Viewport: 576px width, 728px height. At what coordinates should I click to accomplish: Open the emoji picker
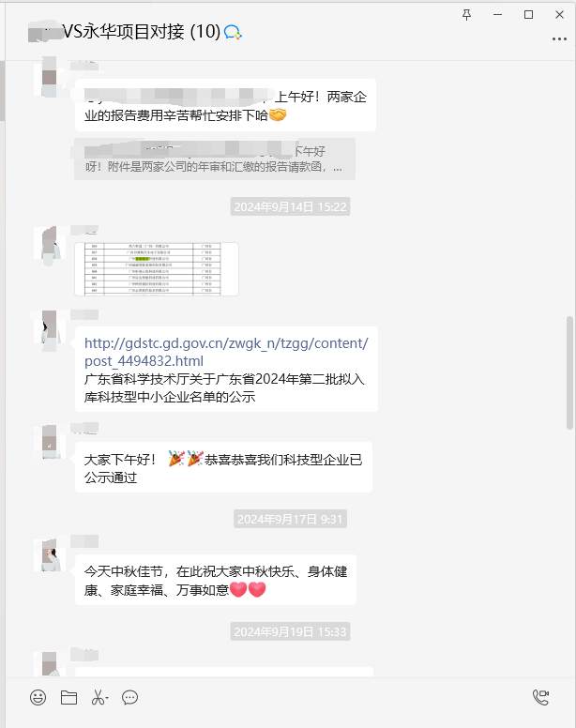pos(38,697)
